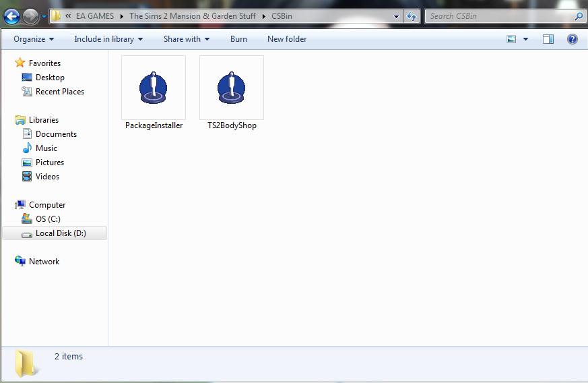Click the Computer icon

(20, 204)
